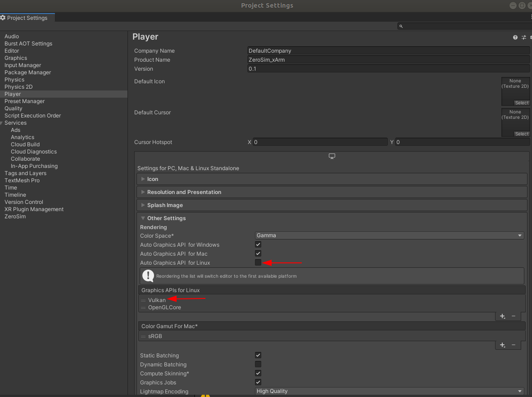Click minus button under Graphics APIs for Linux

point(514,316)
